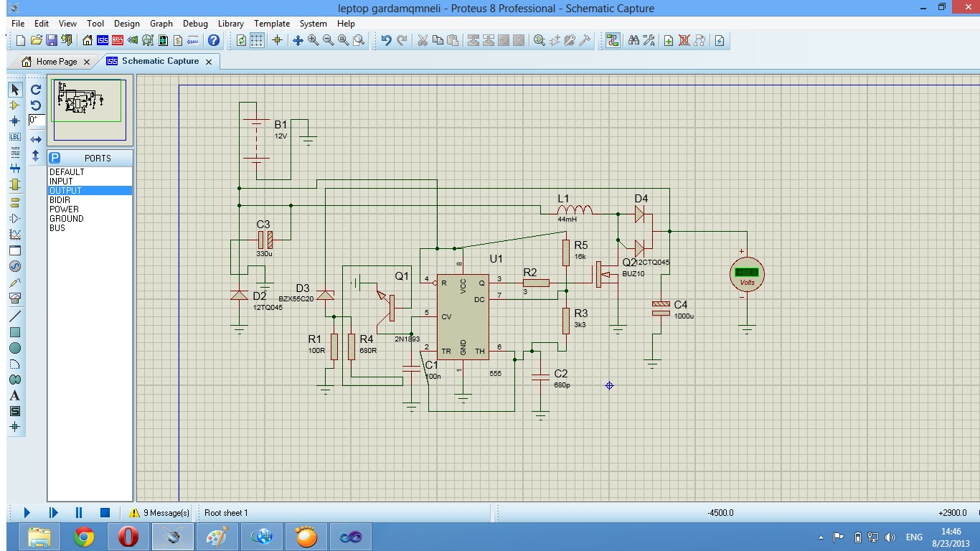Switch to the Home Page tab
The height and width of the screenshot is (551, 980).
click(56, 62)
